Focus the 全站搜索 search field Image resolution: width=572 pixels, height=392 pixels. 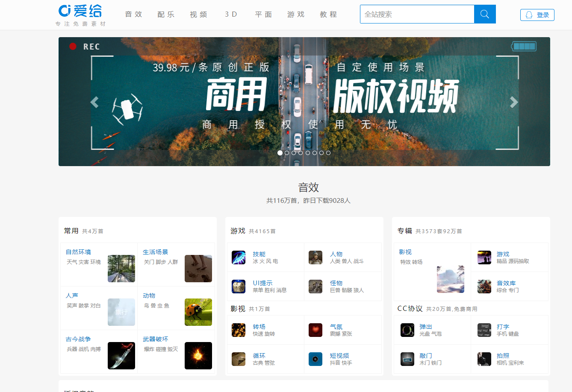pos(417,14)
